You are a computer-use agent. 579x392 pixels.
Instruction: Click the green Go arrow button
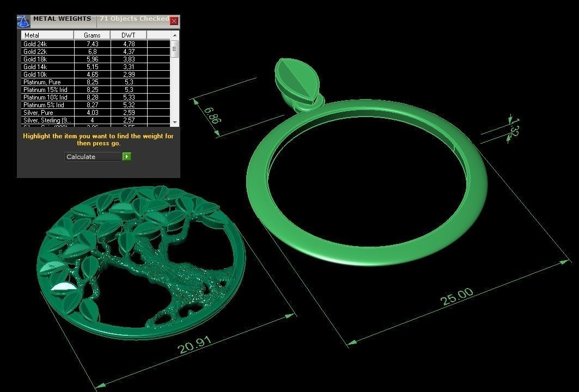pos(127,157)
